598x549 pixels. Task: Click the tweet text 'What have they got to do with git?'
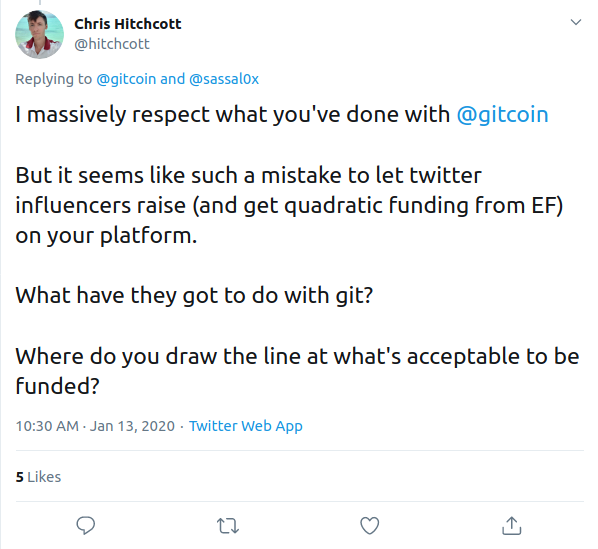[194, 295]
